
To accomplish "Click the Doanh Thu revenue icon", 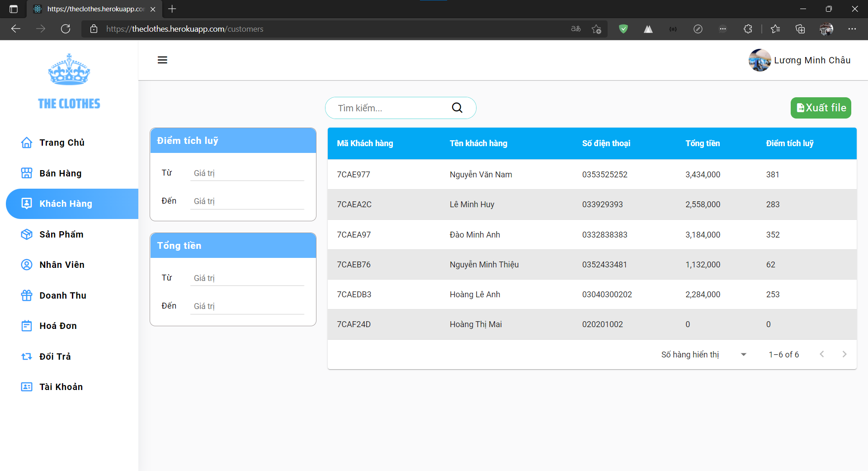I will pyautogui.click(x=27, y=295).
